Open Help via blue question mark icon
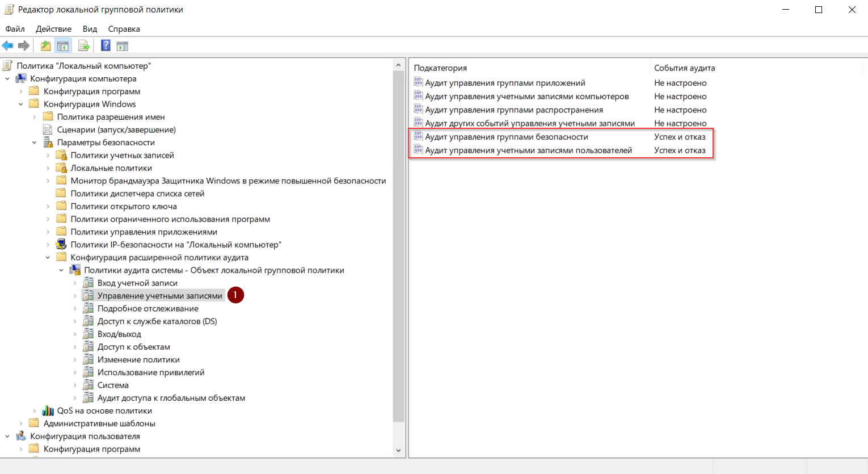 [x=106, y=46]
